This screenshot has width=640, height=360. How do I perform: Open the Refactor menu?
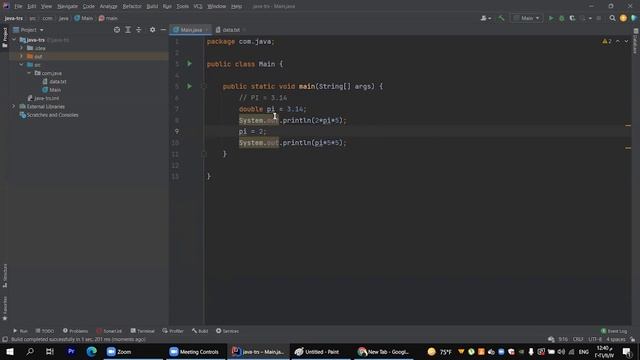pos(132,6)
